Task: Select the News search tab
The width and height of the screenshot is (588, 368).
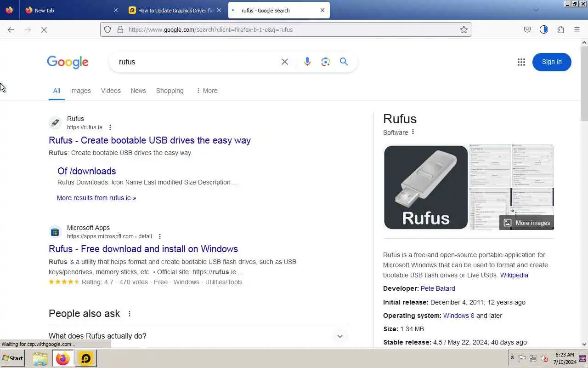Action: tap(138, 91)
